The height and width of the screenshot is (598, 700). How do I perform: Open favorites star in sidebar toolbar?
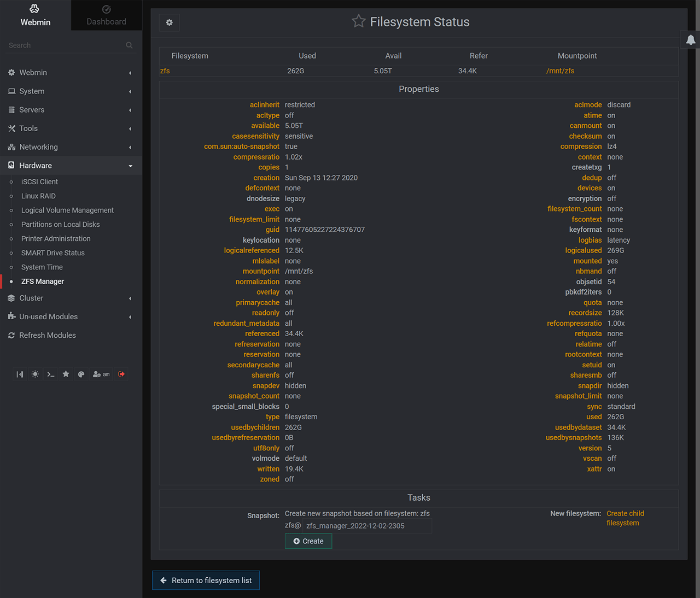click(66, 374)
